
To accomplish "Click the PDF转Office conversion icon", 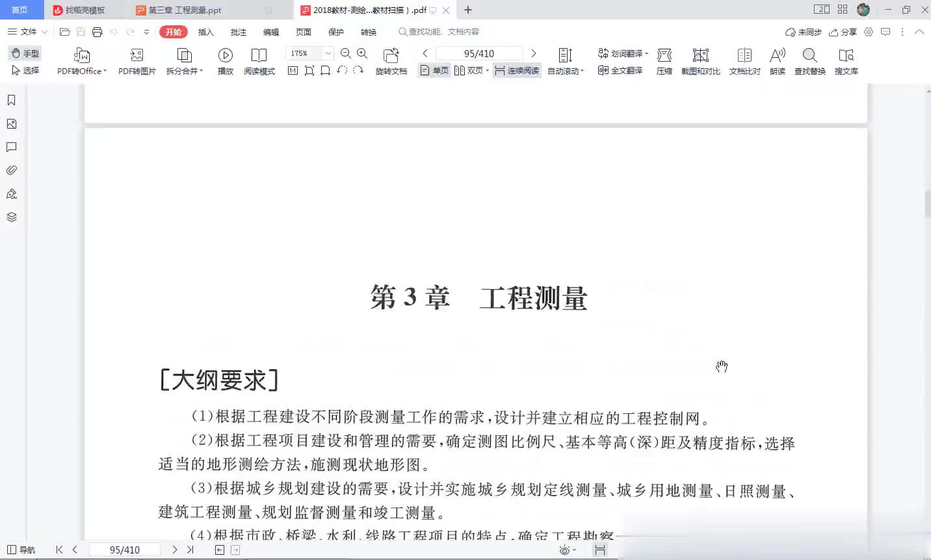I will [x=81, y=55].
